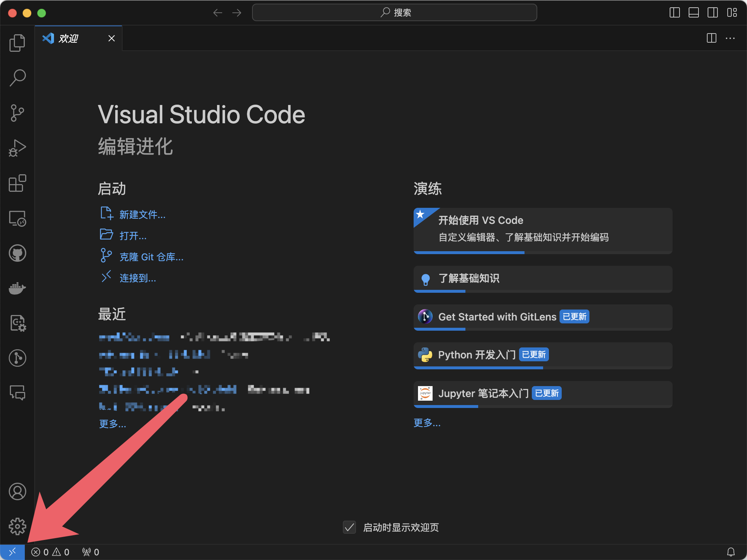Open the GitHub view icon
The height and width of the screenshot is (560, 747).
coord(17,253)
